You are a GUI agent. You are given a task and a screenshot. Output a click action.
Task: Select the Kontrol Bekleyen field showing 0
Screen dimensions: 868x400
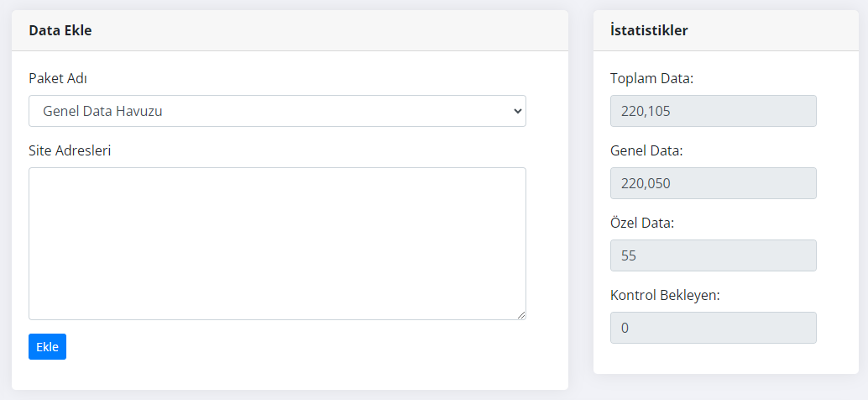pyautogui.click(x=713, y=328)
